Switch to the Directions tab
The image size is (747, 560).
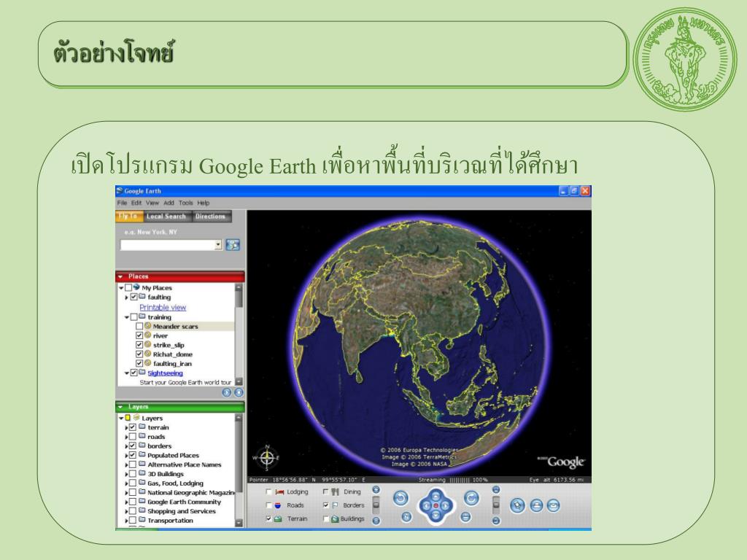(211, 216)
